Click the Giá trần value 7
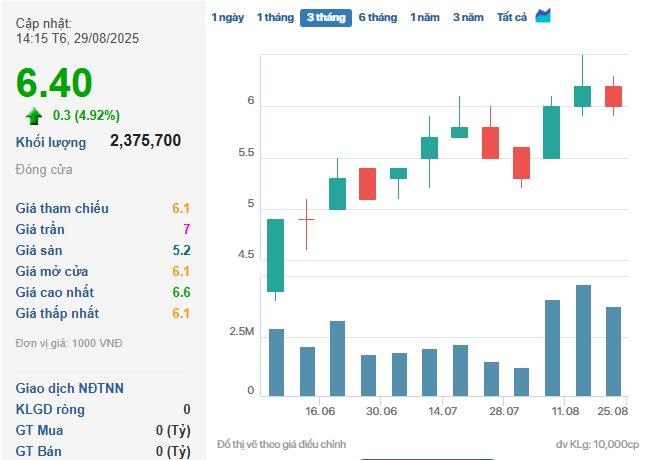The height and width of the screenshot is (460, 667). [x=186, y=230]
